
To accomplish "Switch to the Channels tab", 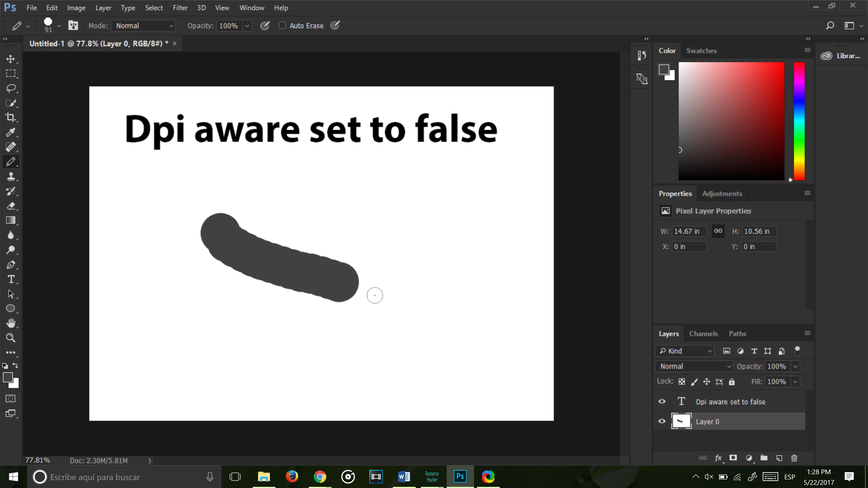I will point(703,334).
